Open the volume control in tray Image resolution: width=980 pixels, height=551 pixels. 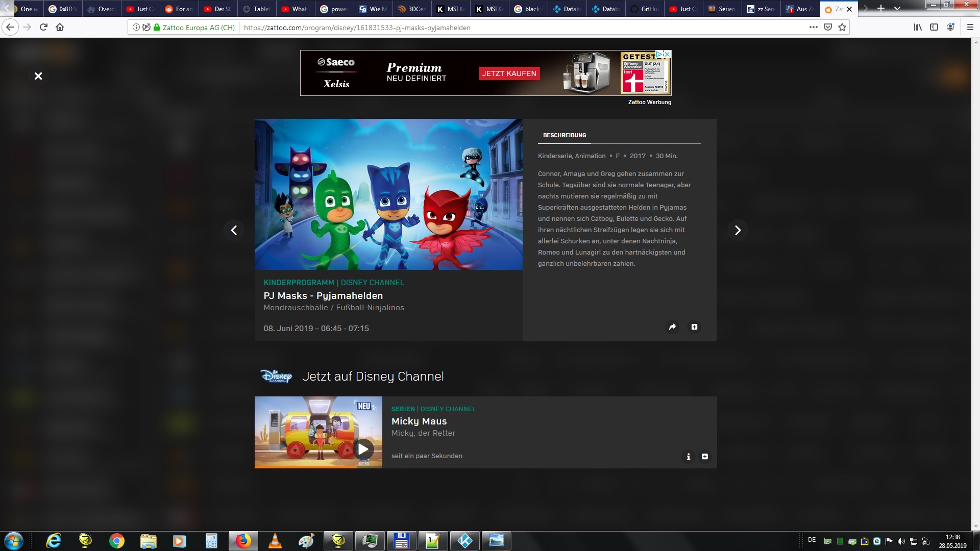coord(901,541)
